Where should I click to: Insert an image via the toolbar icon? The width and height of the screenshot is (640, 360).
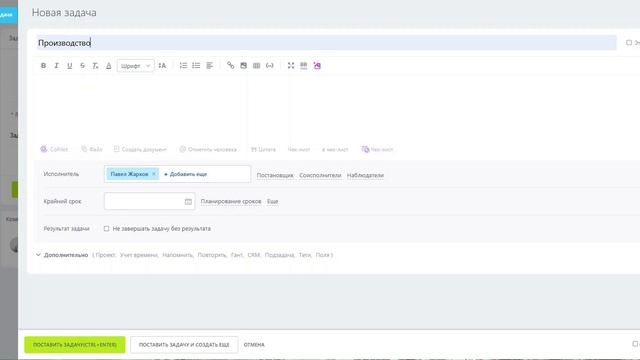[x=244, y=66]
